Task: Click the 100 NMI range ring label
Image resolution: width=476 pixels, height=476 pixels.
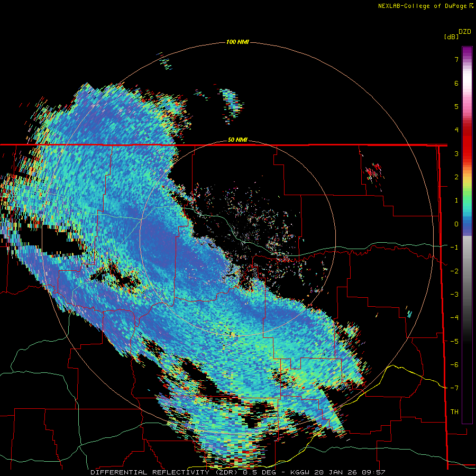Action: click(x=237, y=42)
